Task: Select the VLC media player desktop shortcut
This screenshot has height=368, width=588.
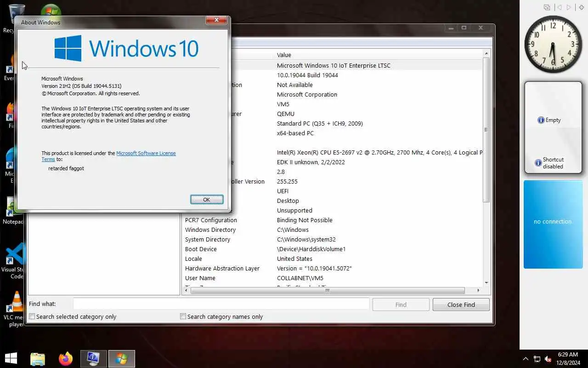Action: (16, 309)
